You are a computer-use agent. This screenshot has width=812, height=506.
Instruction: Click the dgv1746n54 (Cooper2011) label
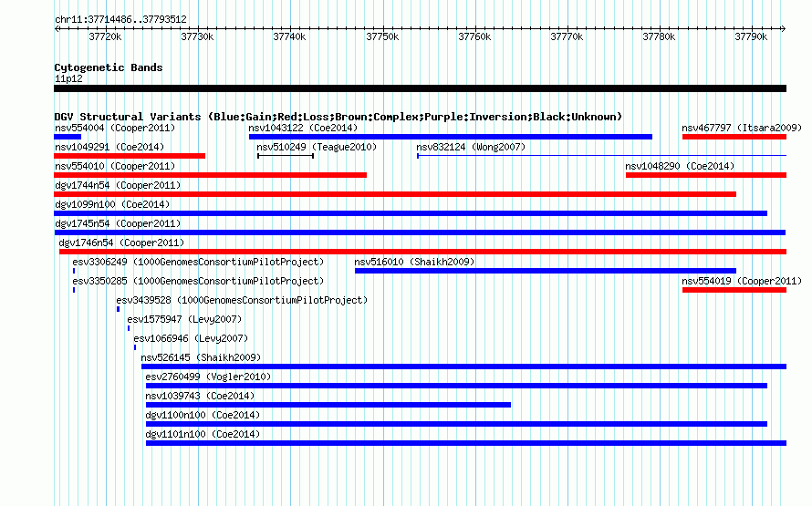[x=121, y=243]
